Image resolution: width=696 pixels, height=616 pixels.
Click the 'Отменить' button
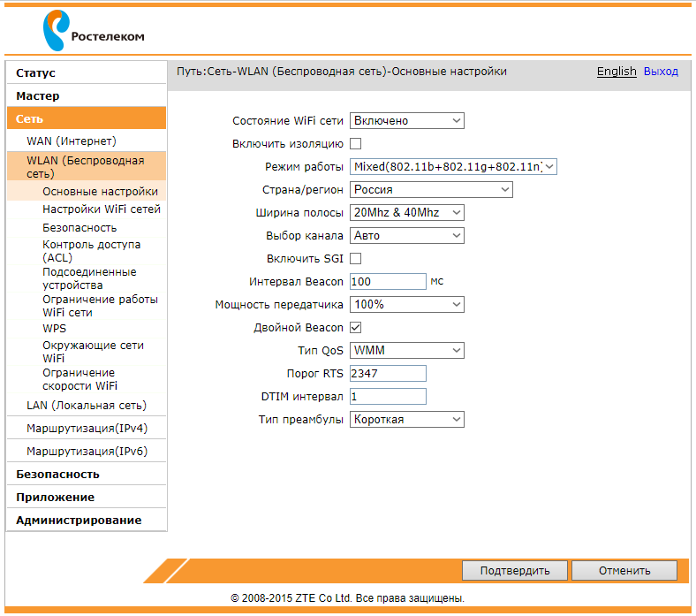[x=624, y=571]
